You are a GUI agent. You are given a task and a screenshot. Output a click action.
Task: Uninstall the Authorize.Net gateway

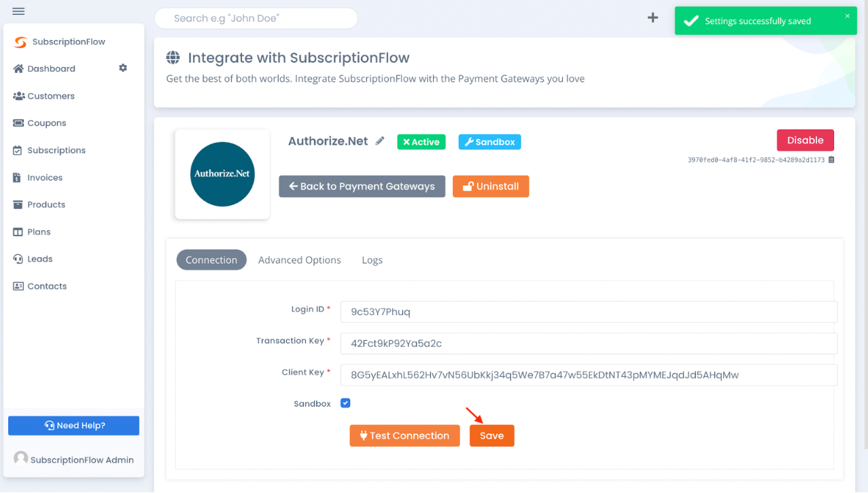point(491,186)
